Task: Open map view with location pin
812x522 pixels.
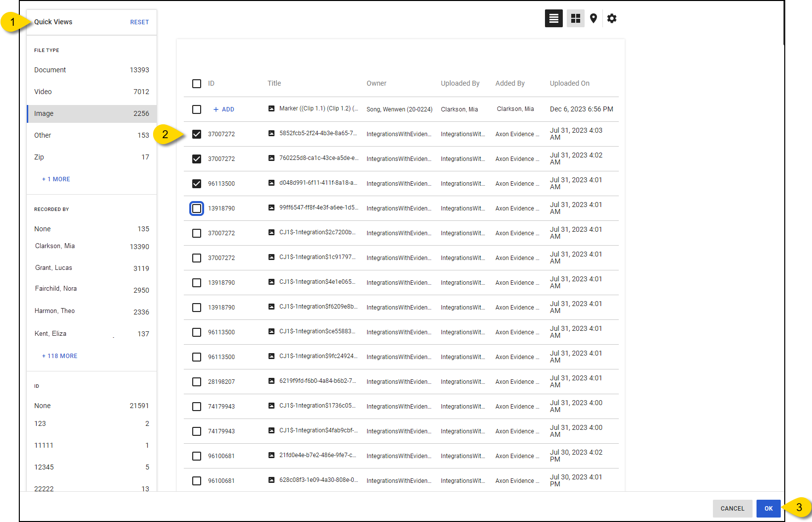Action: point(593,18)
